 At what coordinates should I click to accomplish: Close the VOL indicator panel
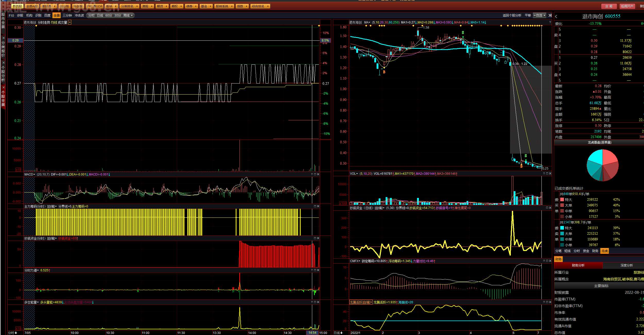pyautogui.click(x=550, y=174)
